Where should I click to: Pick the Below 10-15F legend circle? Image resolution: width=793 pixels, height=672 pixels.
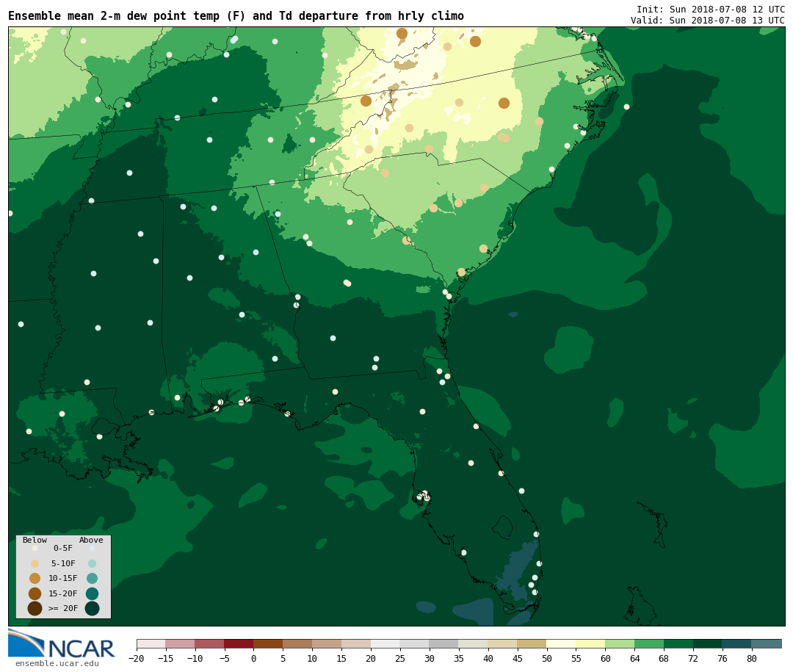pyautogui.click(x=35, y=579)
